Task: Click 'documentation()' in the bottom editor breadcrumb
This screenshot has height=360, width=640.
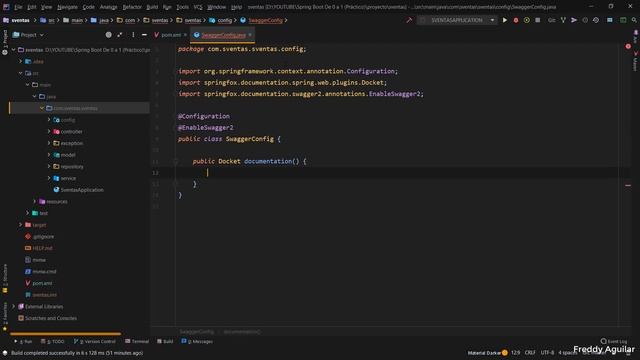Action: (x=242, y=331)
